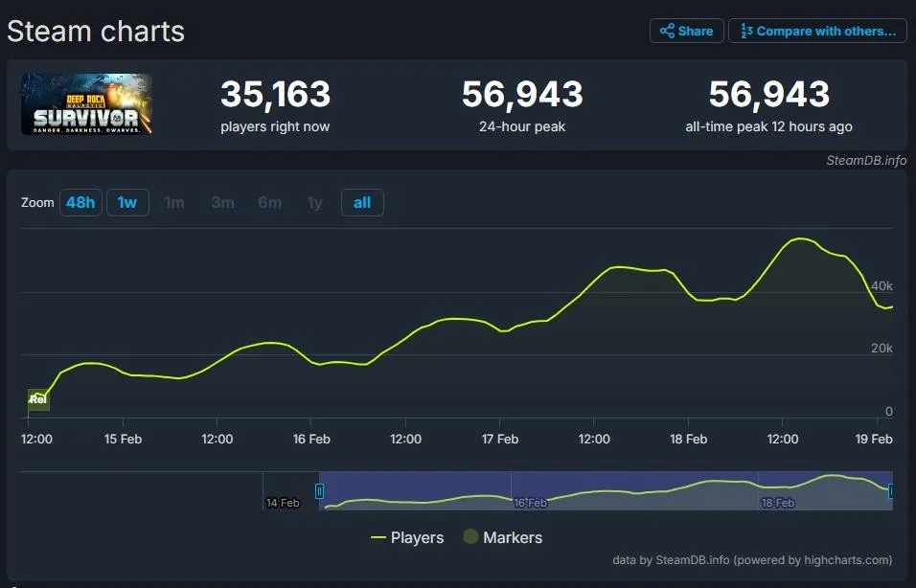
Task: Open Compare with others
Action: (817, 31)
